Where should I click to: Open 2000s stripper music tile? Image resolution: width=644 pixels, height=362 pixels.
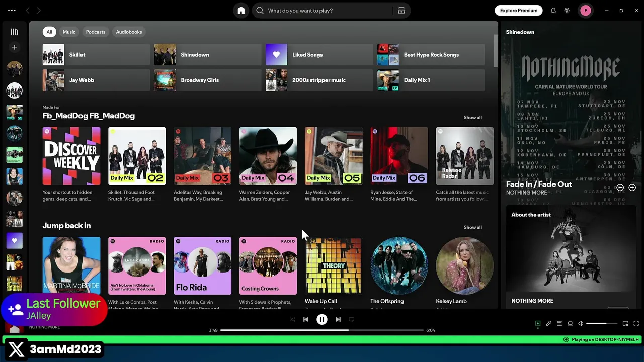[x=319, y=80]
